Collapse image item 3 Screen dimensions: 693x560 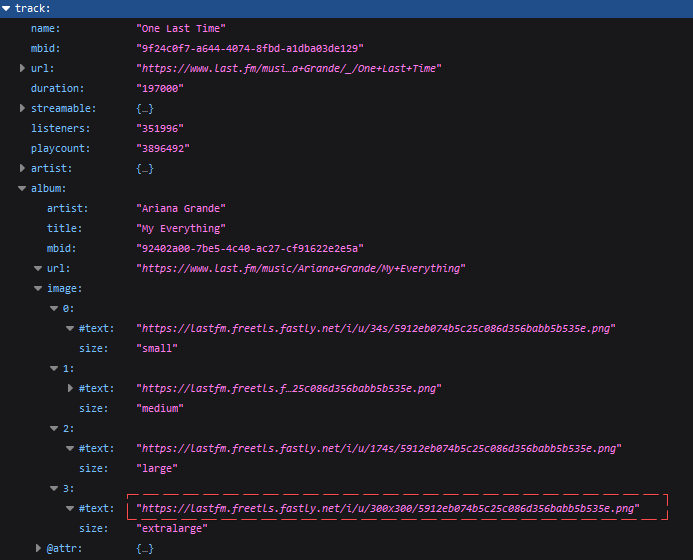pos(54,488)
